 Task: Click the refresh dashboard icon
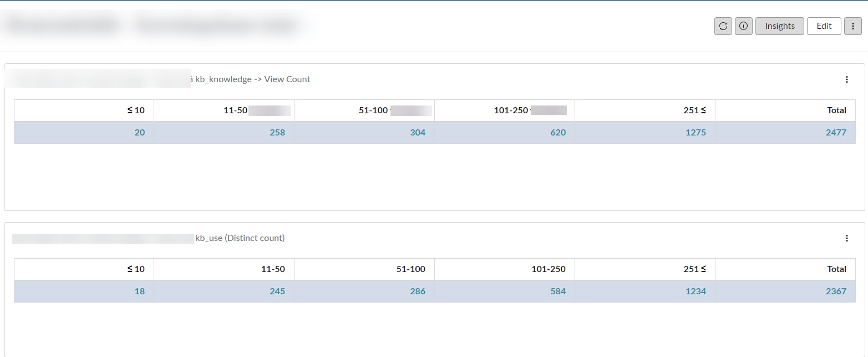(723, 26)
